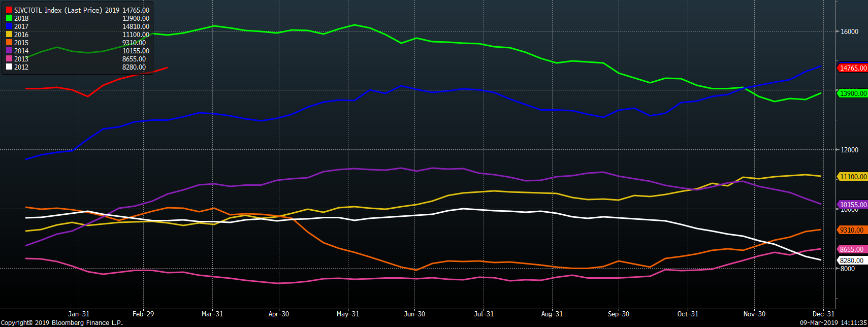Image resolution: width=868 pixels, height=327 pixels.
Task: Click the Bloomberg Finance L.P. copyright text
Action: [61, 322]
